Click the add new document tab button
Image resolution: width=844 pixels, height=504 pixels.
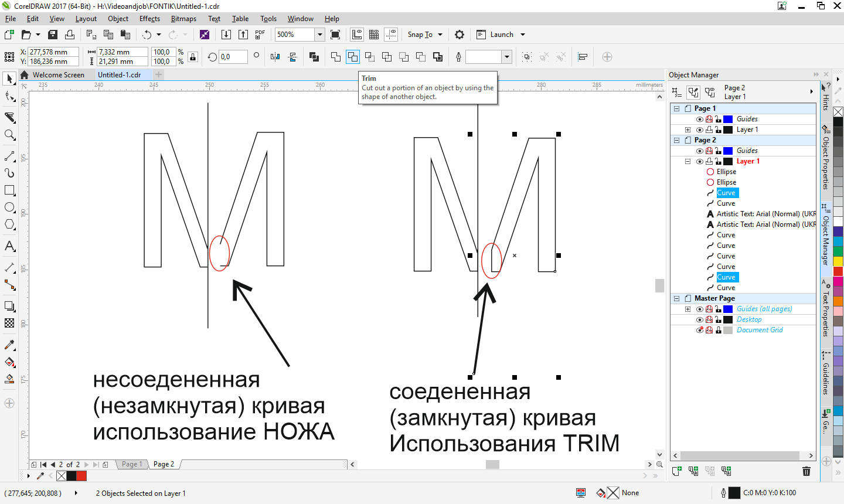(x=158, y=75)
